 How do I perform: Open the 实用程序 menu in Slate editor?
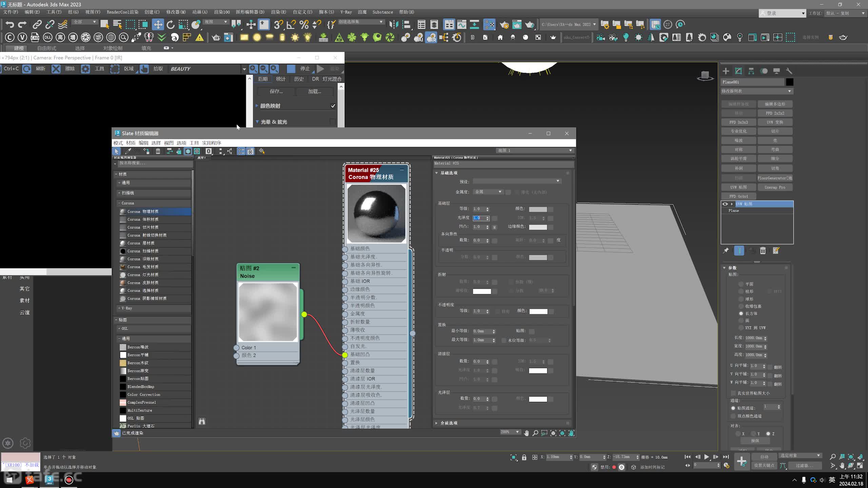(212, 143)
